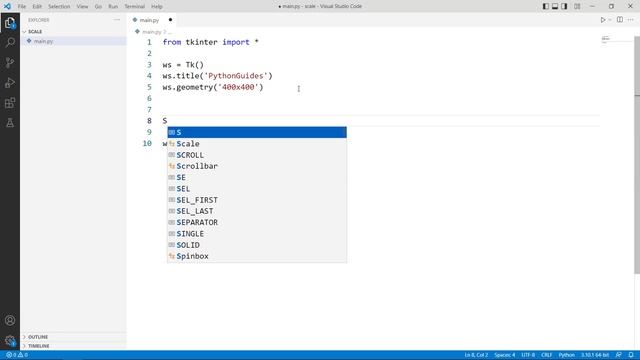Select the Python 3.10.1 64-bit interpreter
The image size is (640, 360).
pyautogui.click(x=595, y=355)
